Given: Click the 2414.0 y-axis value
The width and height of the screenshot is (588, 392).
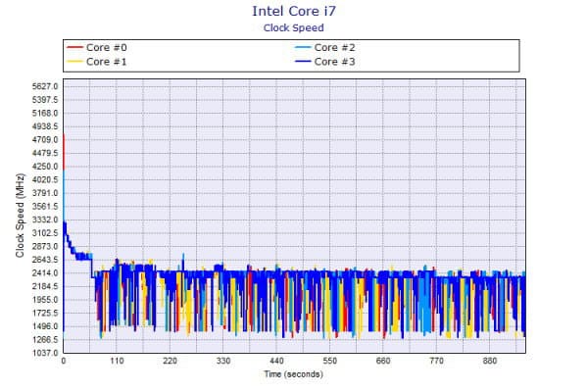Looking at the screenshot, I should tap(45, 273).
